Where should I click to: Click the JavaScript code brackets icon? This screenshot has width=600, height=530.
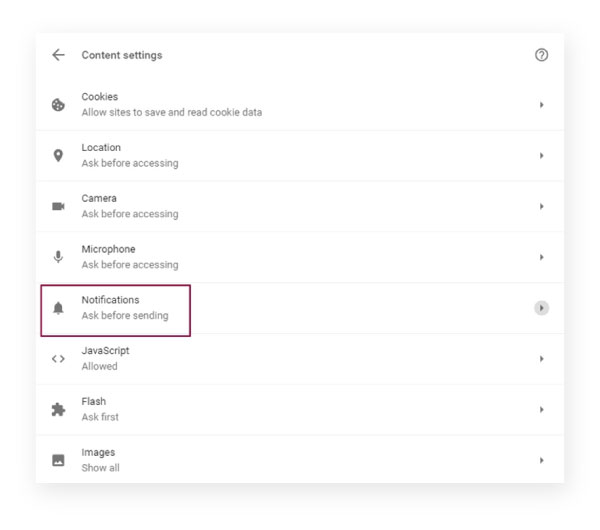58,359
